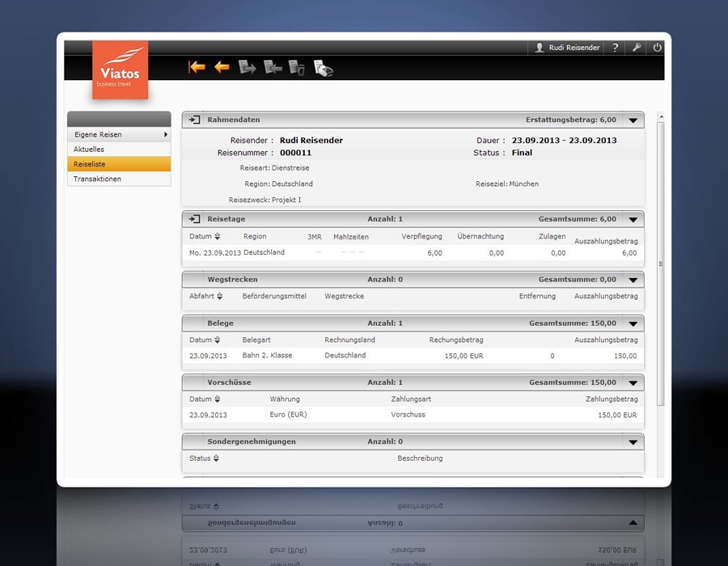Viewport: 728px width, 566px height.
Task: Click the Übernachtung column header
Action: tap(480, 236)
